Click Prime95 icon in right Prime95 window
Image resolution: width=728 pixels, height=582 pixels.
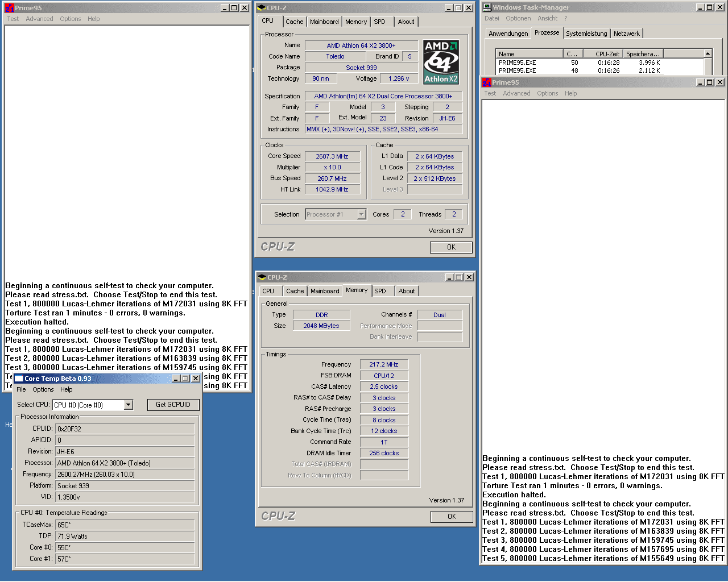487,82
